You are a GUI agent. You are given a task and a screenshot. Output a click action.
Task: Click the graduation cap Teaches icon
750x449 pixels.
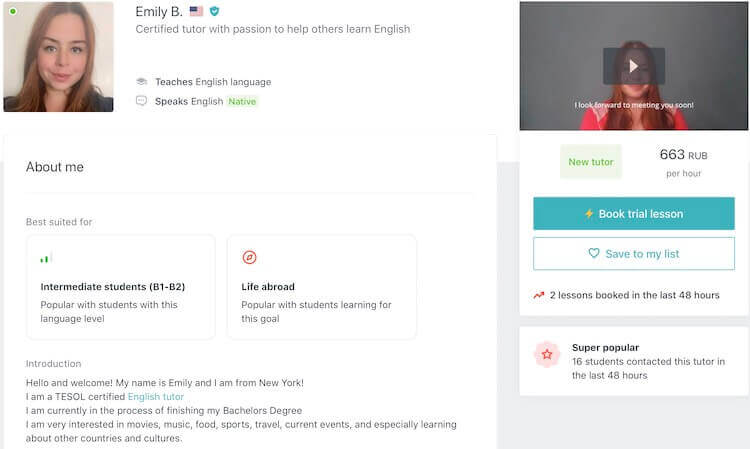(142, 82)
